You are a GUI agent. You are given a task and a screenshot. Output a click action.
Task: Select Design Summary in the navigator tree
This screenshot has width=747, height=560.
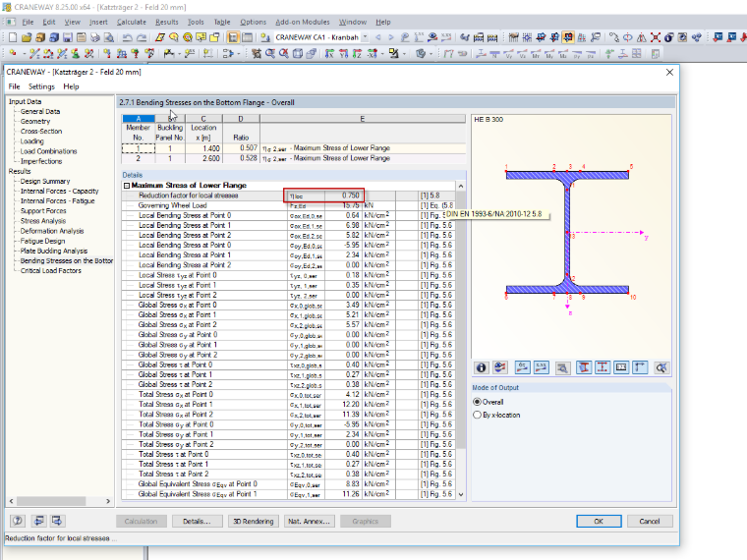click(x=45, y=181)
